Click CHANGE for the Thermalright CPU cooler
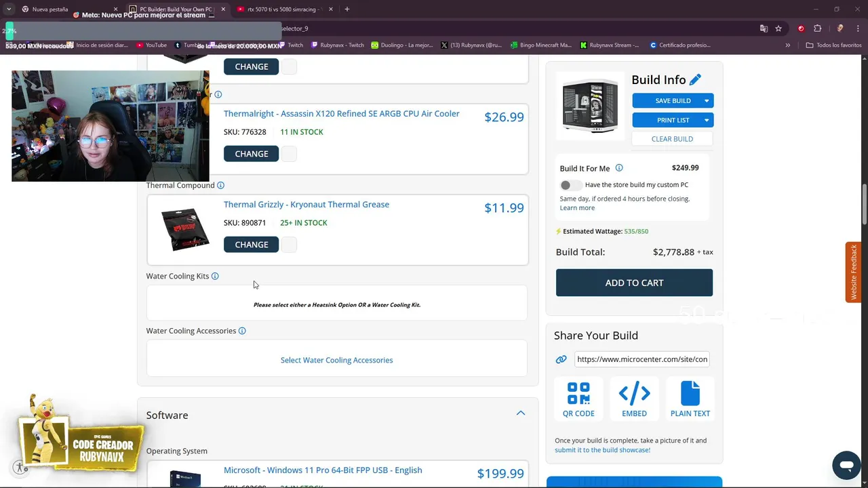This screenshot has height=488, width=868. coord(251,154)
